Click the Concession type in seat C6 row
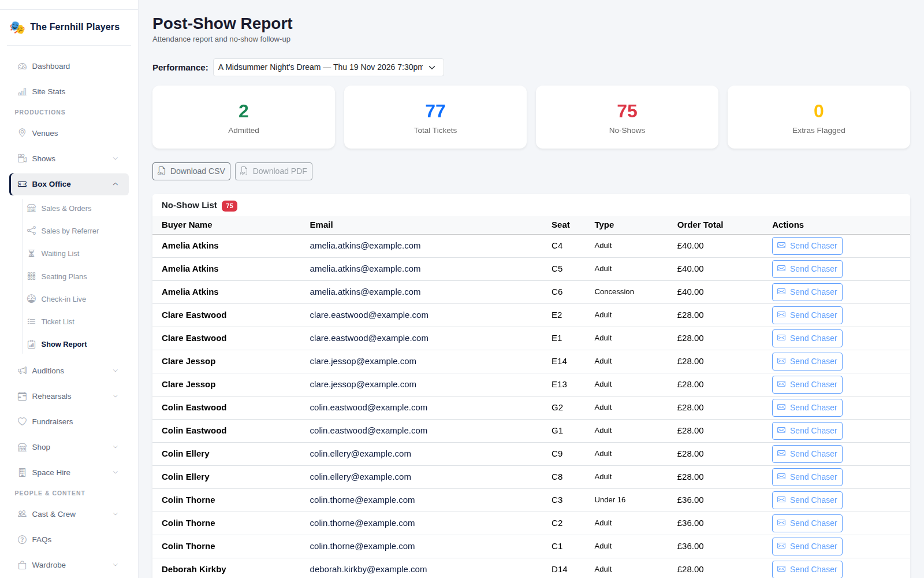This screenshot has width=924, height=578. [x=614, y=292]
